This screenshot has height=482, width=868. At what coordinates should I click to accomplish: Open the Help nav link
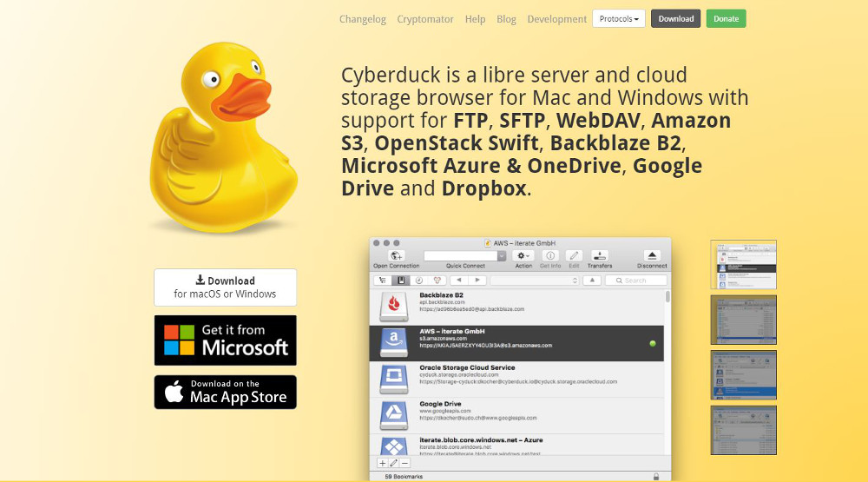pyautogui.click(x=475, y=19)
